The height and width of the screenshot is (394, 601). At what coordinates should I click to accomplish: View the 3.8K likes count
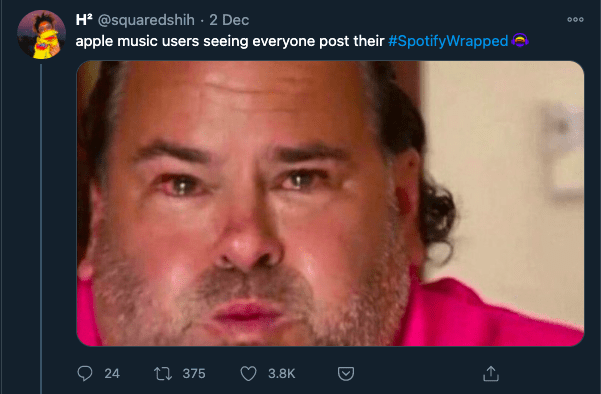(282, 374)
